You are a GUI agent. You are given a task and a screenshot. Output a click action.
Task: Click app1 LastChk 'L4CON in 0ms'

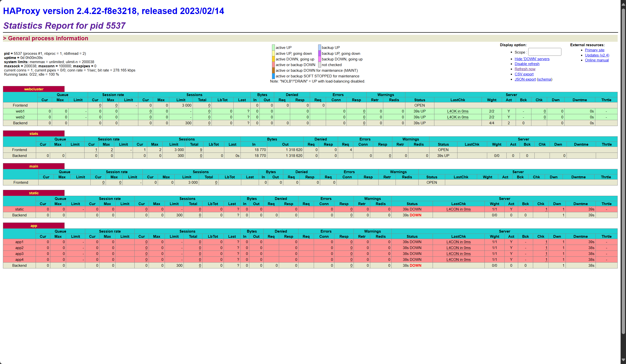click(458, 242)
